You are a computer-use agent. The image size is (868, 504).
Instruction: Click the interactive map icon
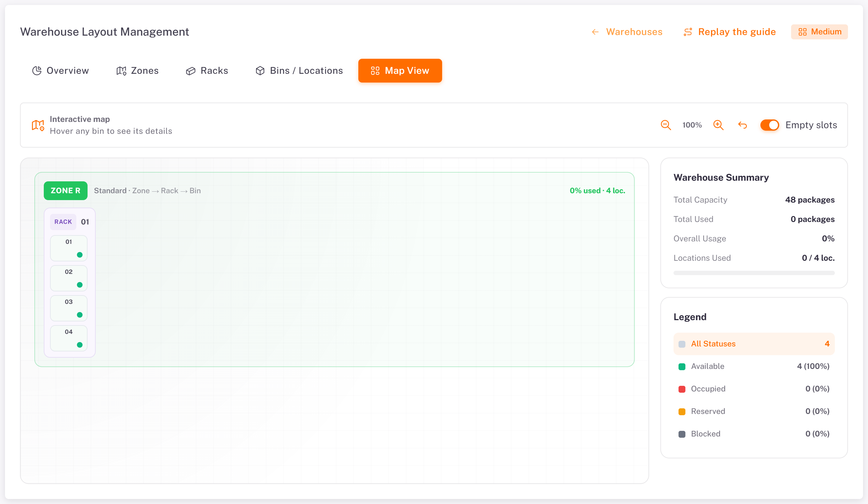point(38,125)
